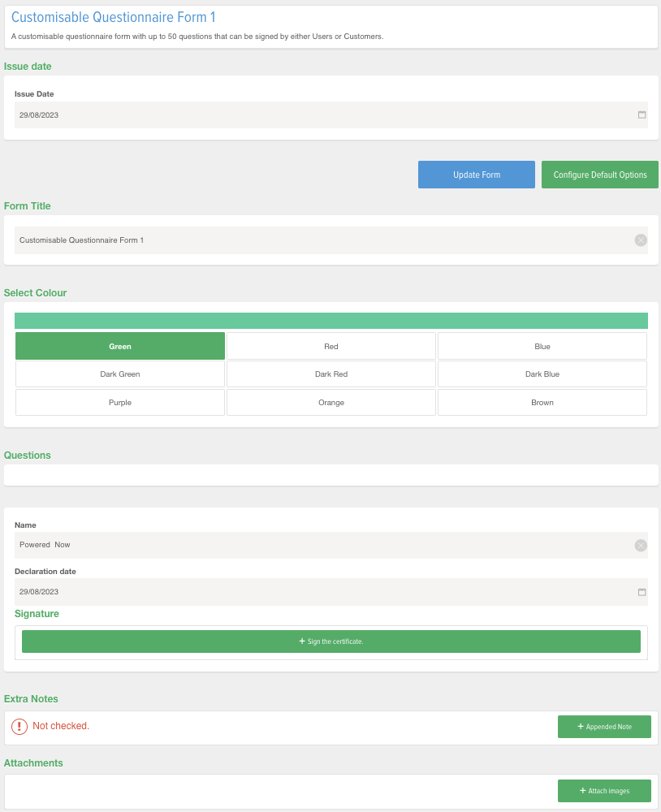
Task: Open Configure Default Options
Action: pyautogui.click(x=599, y=174)
